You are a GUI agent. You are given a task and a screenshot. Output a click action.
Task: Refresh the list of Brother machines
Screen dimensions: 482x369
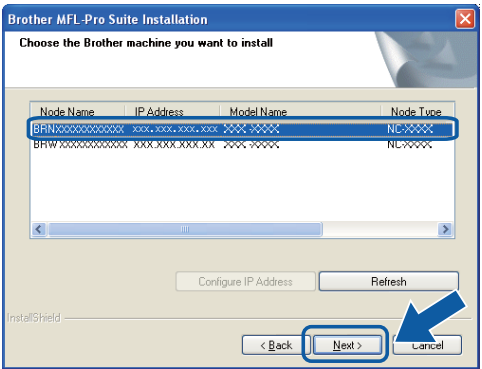tap(389, 282)
